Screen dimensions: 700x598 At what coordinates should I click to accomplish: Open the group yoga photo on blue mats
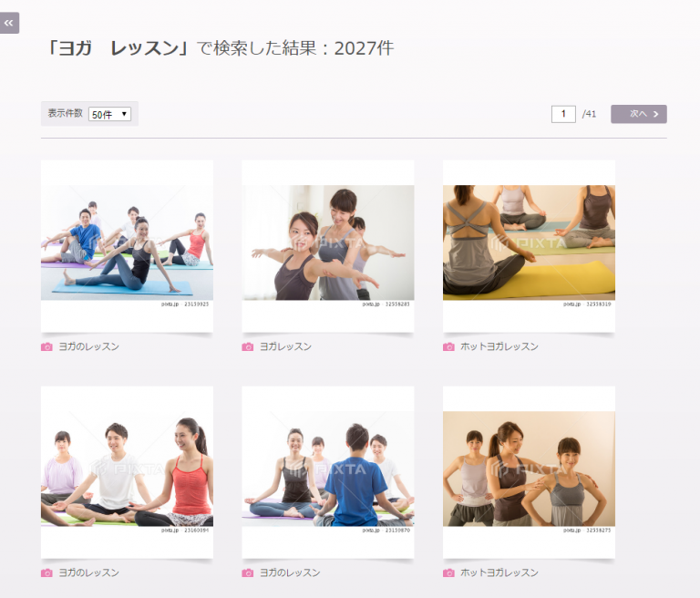[127, 243]
